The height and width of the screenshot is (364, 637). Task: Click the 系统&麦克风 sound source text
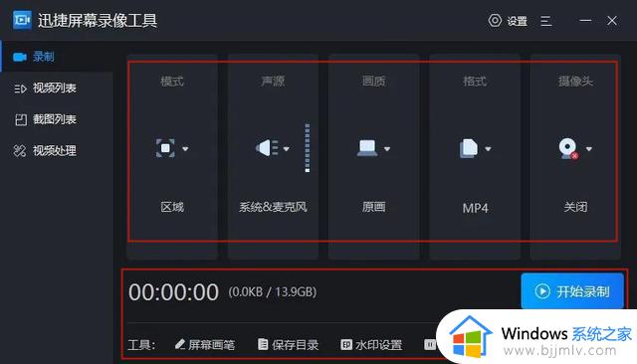273,208
